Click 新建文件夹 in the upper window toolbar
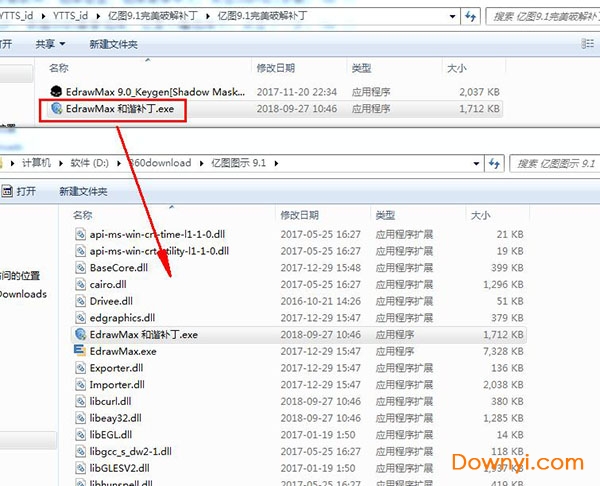 tap(113, 44)
